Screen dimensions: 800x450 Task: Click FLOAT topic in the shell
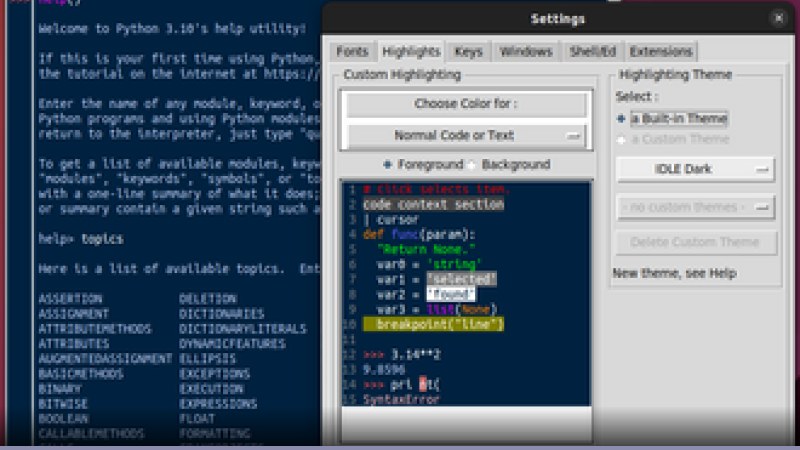[x=197, y=418]
